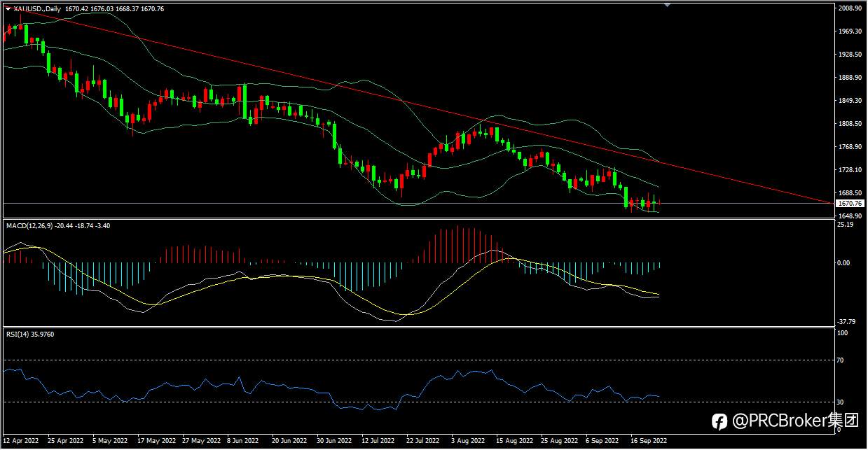Click the XAUUSD.,Daily chart title
The width and height of the screenshot is (868, 450).
click(x=37, y=9)
